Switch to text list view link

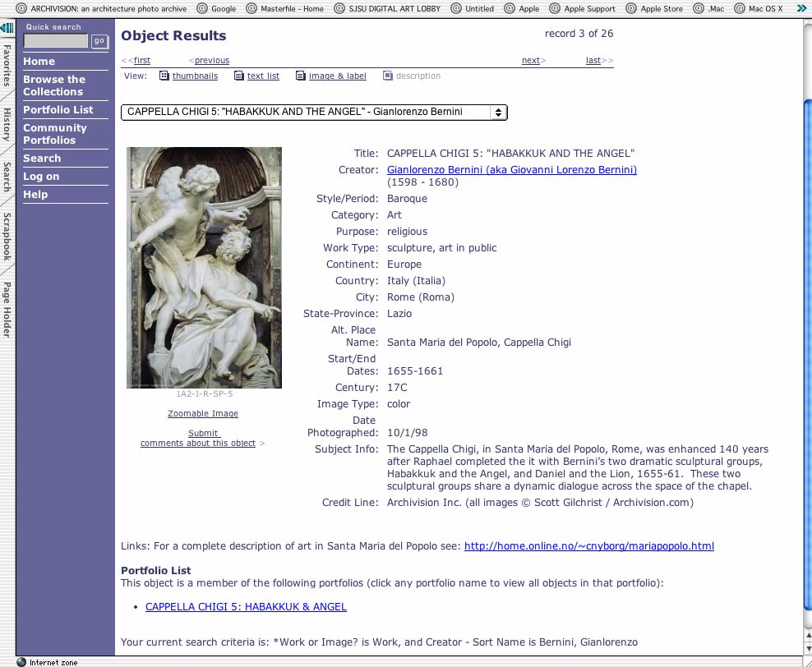pyautogui.click(x=263, y=76)
